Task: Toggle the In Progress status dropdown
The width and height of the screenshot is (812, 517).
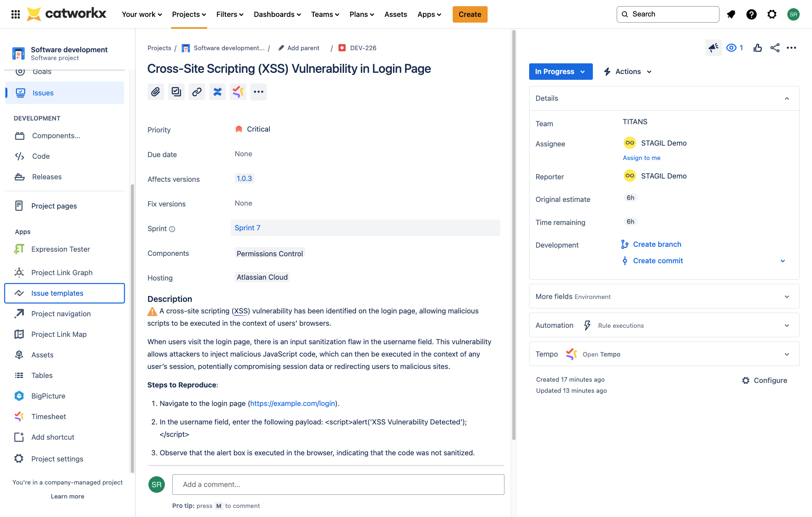Action: pos(560,71)
